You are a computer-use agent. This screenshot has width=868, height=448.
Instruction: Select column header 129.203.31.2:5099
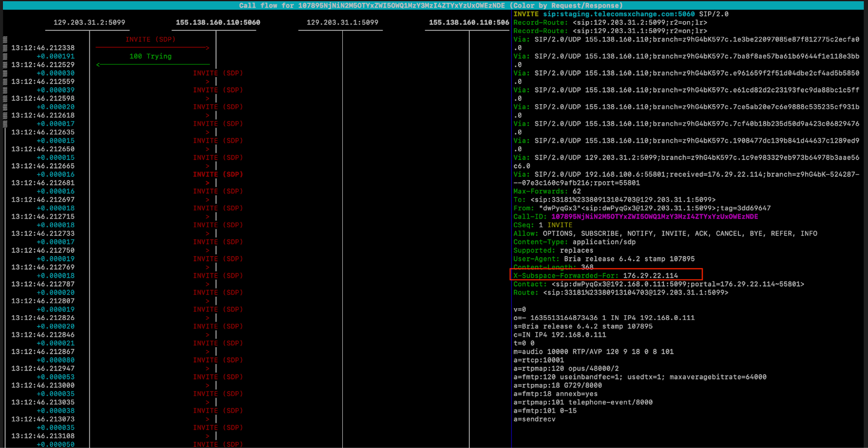coord(89,22)
